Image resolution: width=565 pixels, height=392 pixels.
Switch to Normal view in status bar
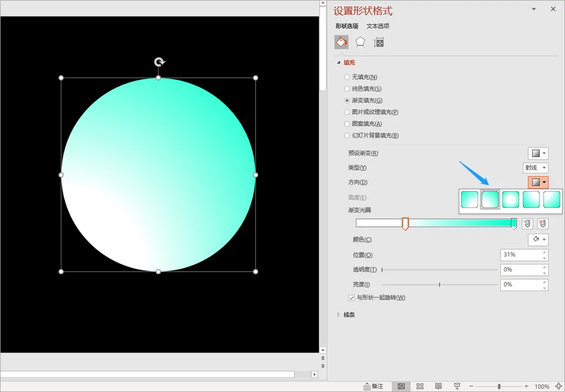[x=401, y=386]
